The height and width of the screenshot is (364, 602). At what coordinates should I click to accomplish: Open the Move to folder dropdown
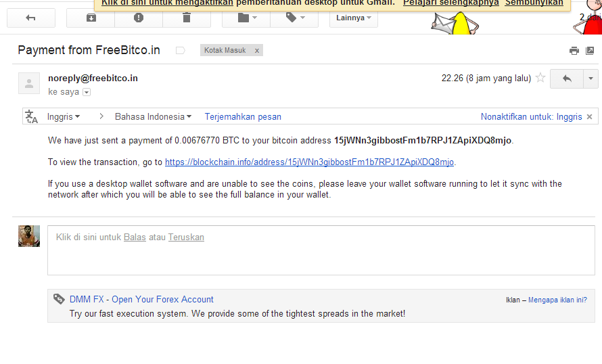(x=246, y=18)
